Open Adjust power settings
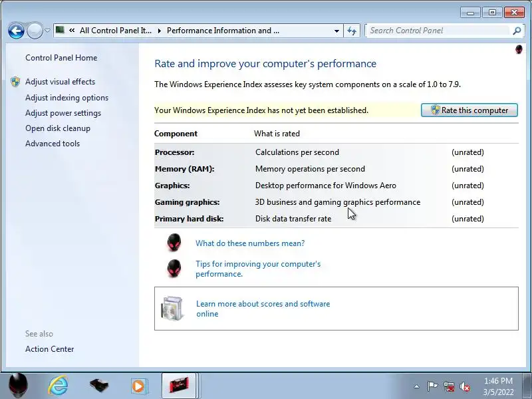Image resolution: width=532 pixels, height=399 pixels. pyautogui.click(x=63, y=113)
